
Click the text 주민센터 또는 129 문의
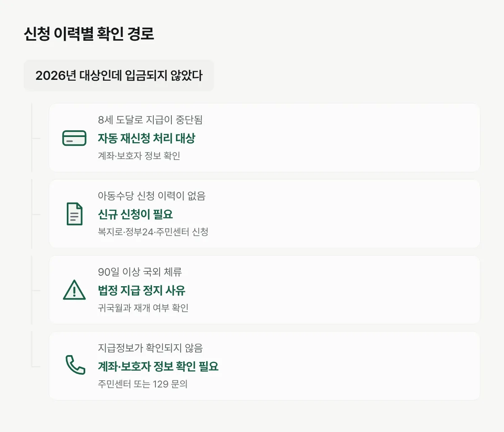pos(143,384)
